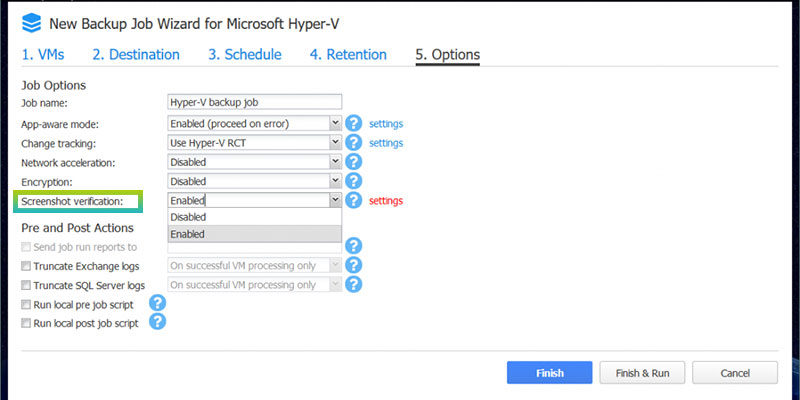Click the Network acceleration label
This screenshot has width=800, height=400.
click(x=68, y=163)
